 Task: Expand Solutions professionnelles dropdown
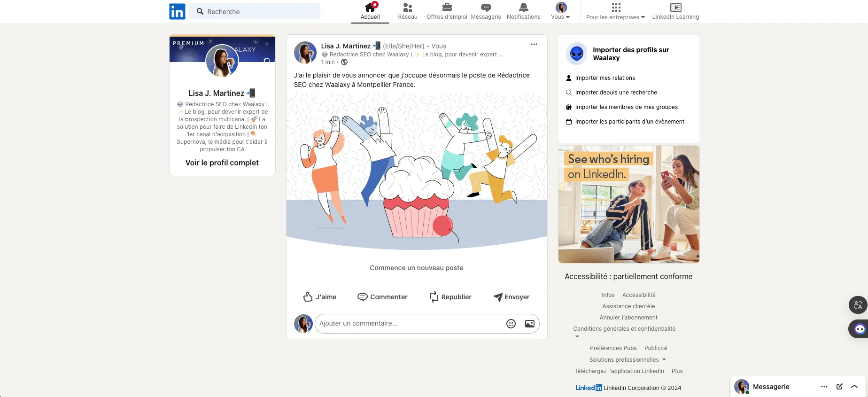click(628, 360)
